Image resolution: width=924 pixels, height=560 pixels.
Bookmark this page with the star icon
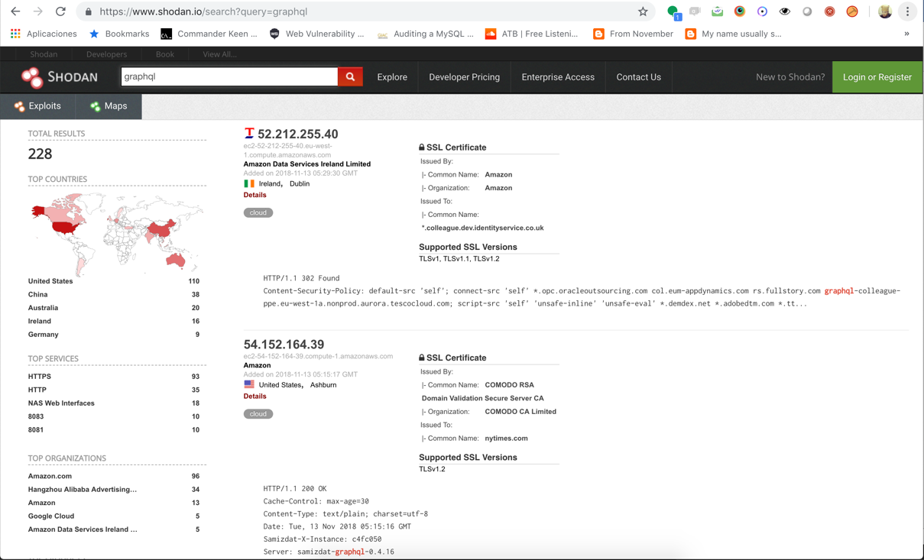643,11
